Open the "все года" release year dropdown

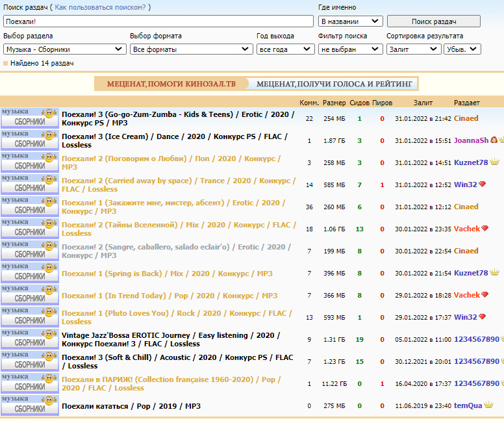click(x=286, y=49)
